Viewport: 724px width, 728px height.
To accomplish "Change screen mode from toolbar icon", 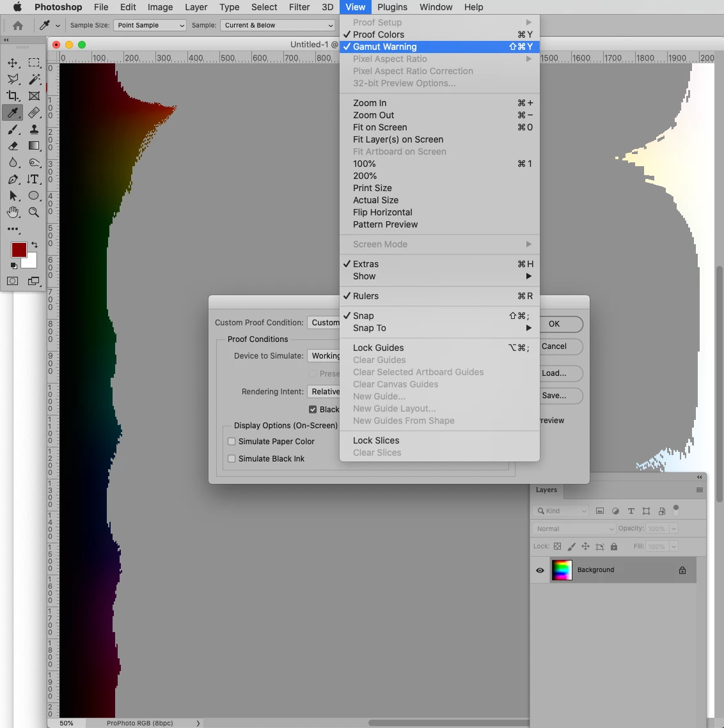I will point(33,281).
